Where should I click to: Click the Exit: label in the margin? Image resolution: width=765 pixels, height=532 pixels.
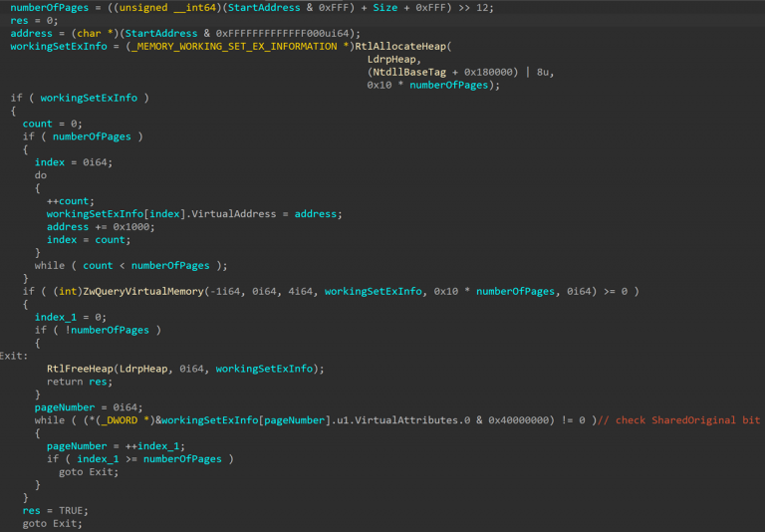click(14, 356)
